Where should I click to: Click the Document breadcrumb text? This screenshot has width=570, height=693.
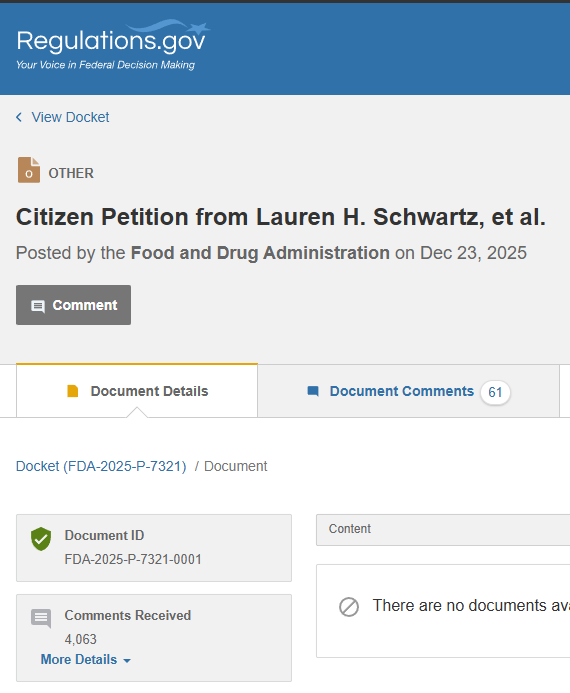coord(236,466)
